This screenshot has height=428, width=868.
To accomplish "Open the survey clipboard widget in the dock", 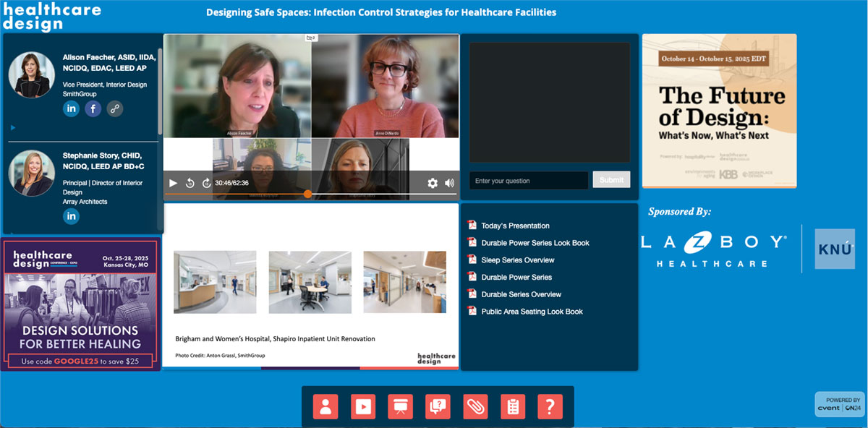I will point(513,406).
